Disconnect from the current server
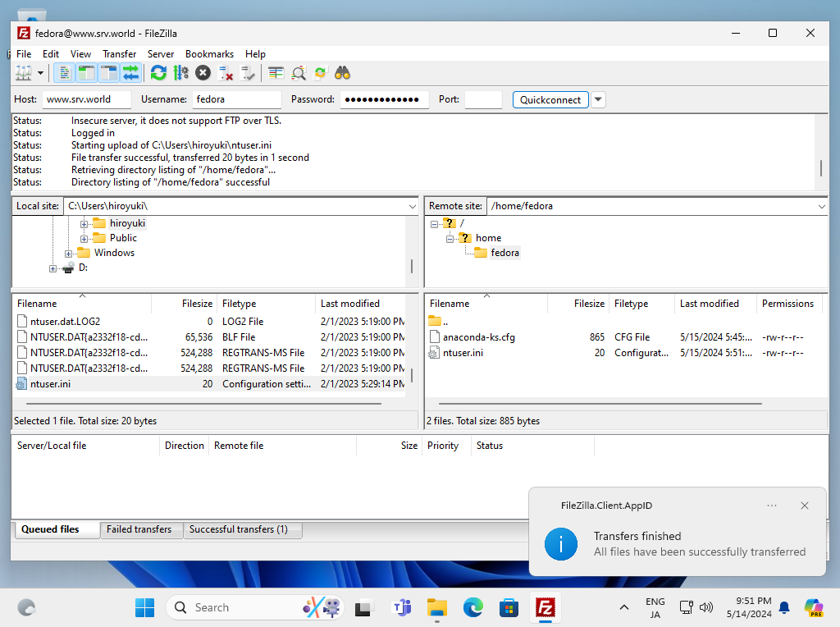This screenshot has width=840, height=627. pyautogui.click(x=226, y=73)
